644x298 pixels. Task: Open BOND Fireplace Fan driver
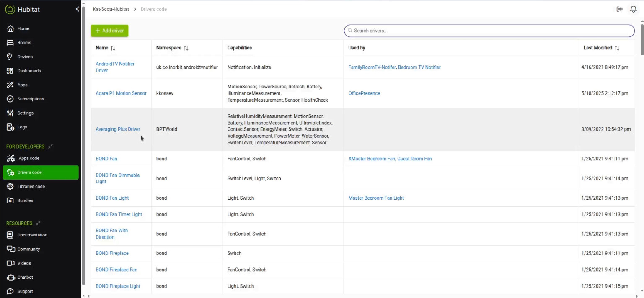116,270
